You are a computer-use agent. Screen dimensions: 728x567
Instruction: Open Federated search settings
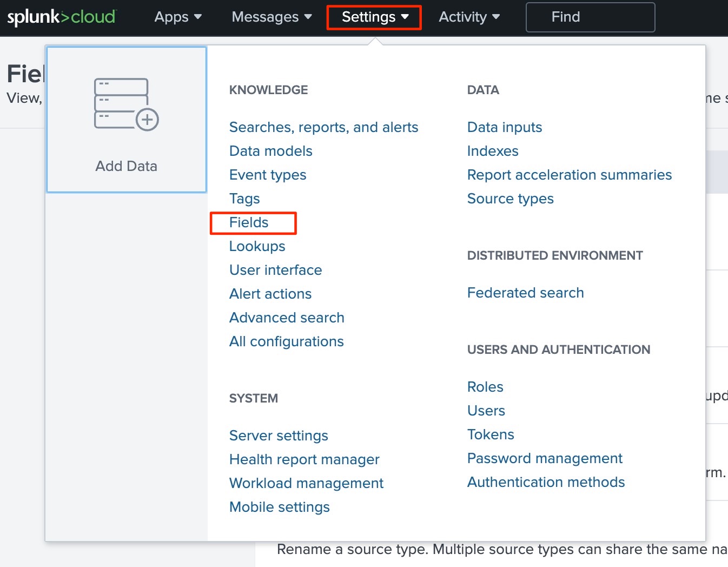tap(525, 293)
